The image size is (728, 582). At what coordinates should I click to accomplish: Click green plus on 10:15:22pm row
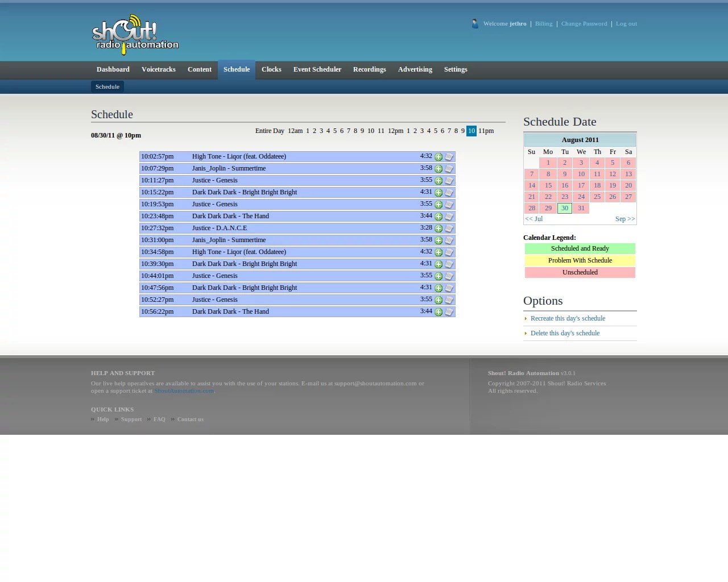[x=439, y=193]
